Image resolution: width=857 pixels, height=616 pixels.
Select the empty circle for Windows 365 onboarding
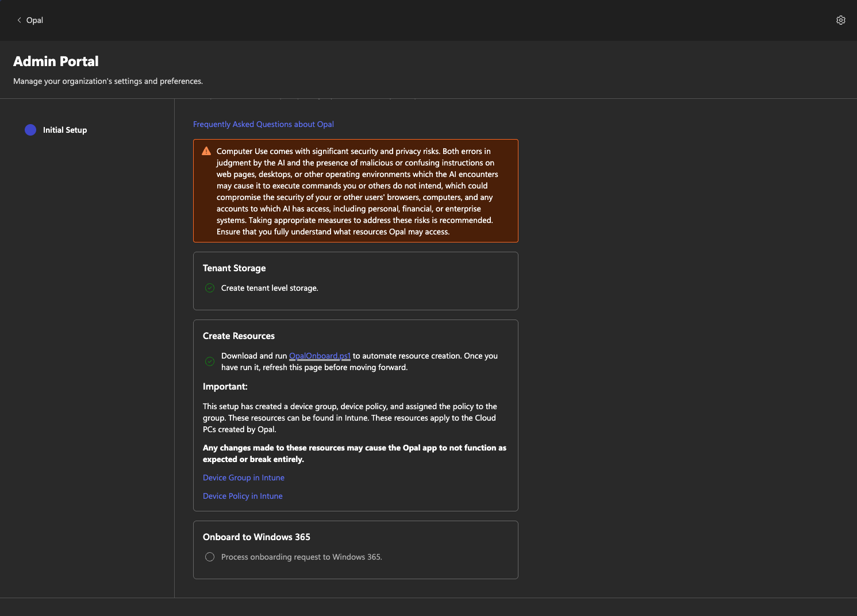pos(210,557)
